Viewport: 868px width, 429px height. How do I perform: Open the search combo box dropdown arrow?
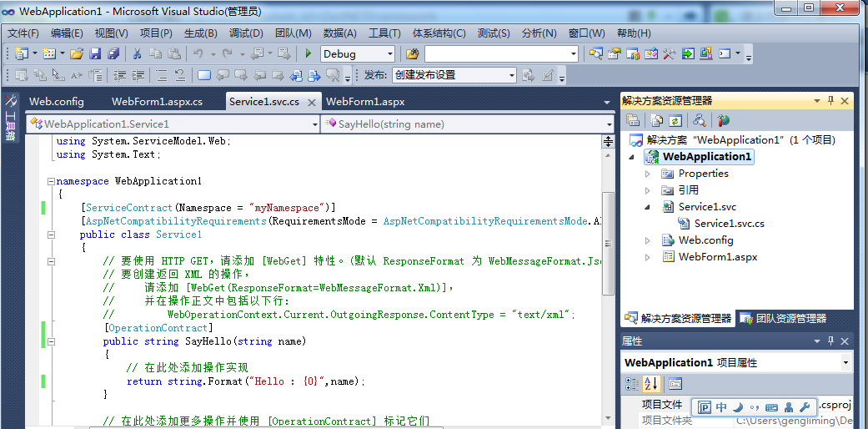point(574,53)
